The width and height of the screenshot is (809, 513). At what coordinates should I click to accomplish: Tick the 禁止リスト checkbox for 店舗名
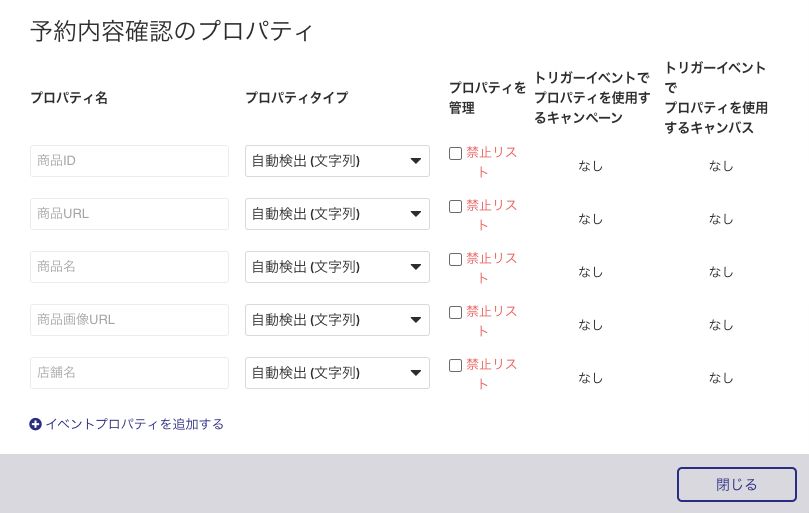tap(455, 365)
